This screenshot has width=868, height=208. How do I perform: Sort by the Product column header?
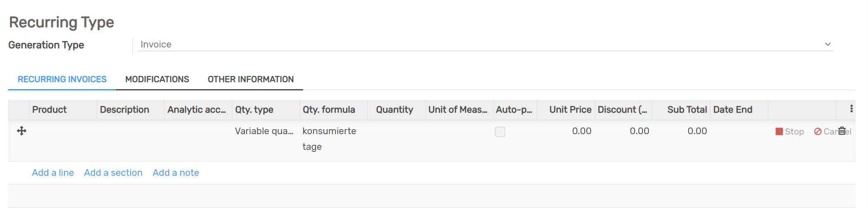(x=50, y=110)
